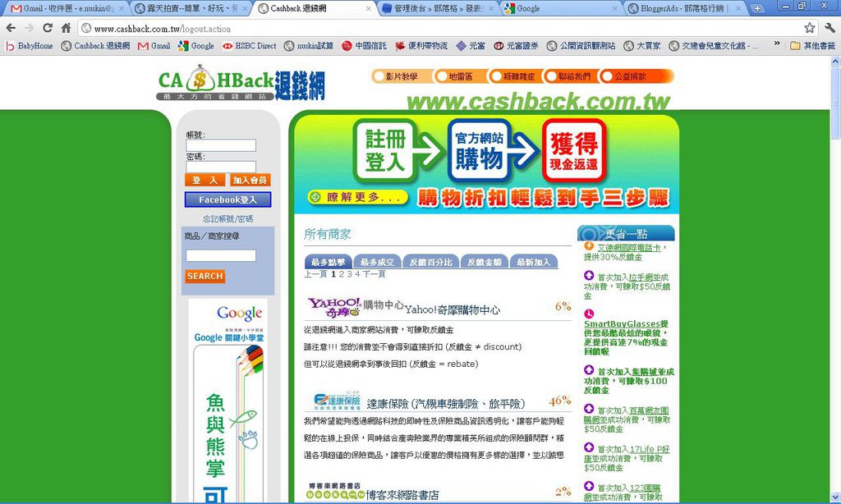The image size is (841, 504).
Task: Open the 博客來網路書店 merchant link
Action: click(x=402, y=494)
